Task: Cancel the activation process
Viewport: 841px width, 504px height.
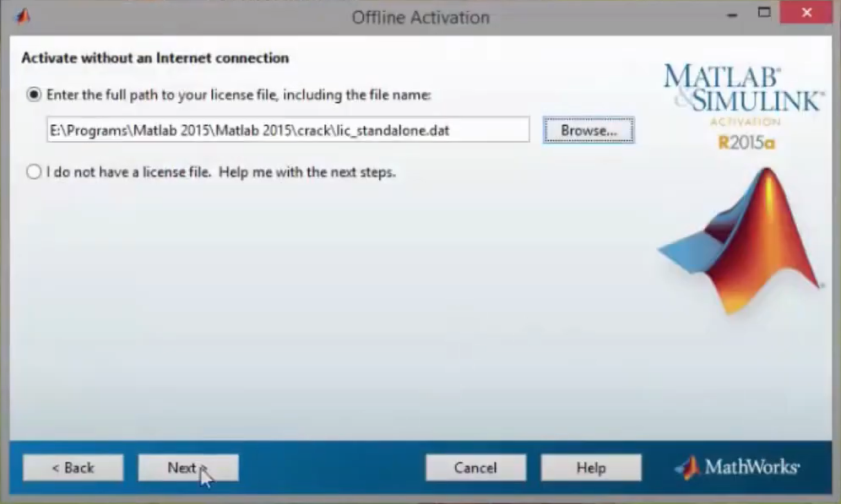Action: point(475,468)
